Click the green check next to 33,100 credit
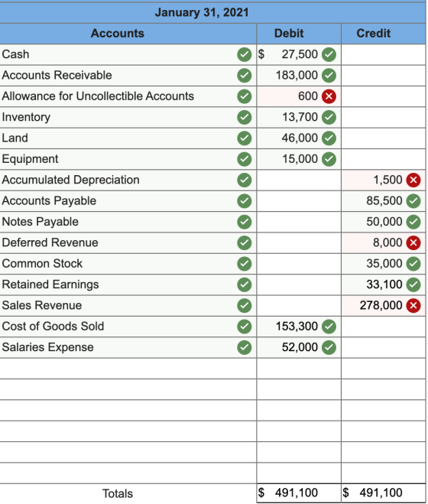This screenshot has width=428, height=504. point(413,285)
